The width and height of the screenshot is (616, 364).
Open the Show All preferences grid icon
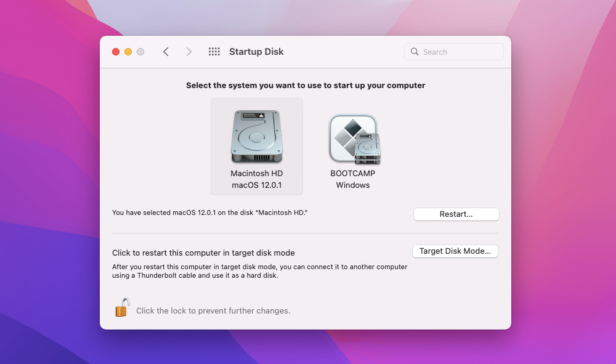[214, 52]
